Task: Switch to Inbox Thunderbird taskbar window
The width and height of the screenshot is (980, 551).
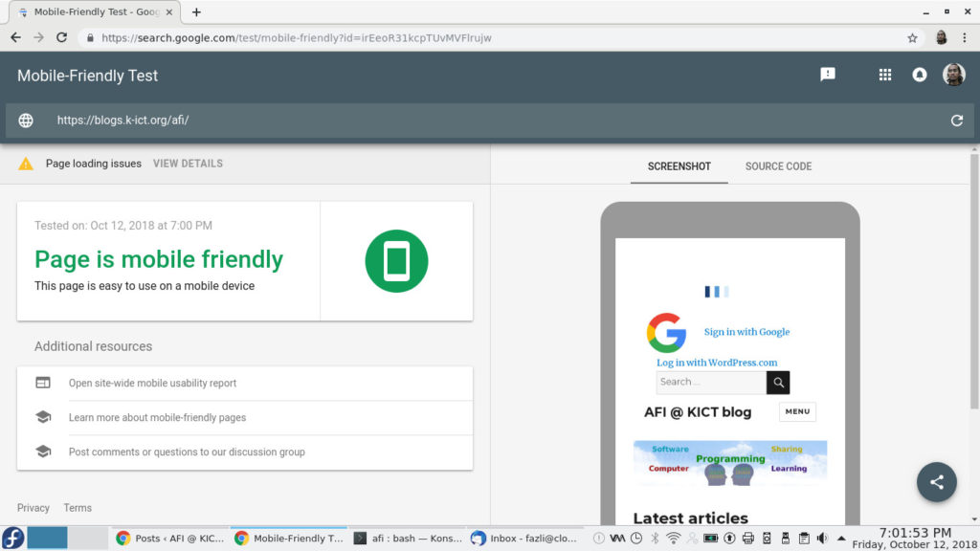Action: click(x=523, y=538)
